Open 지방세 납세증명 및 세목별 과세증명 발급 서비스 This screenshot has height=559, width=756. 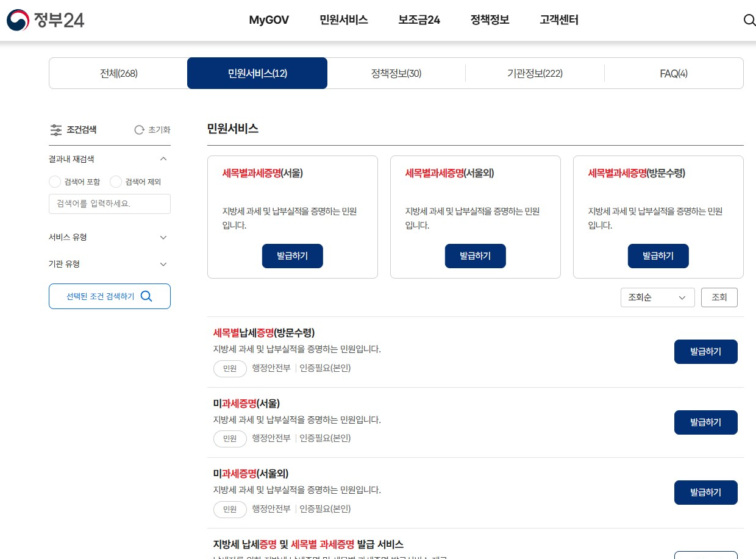pyautogui.click(x=308, y=544)
